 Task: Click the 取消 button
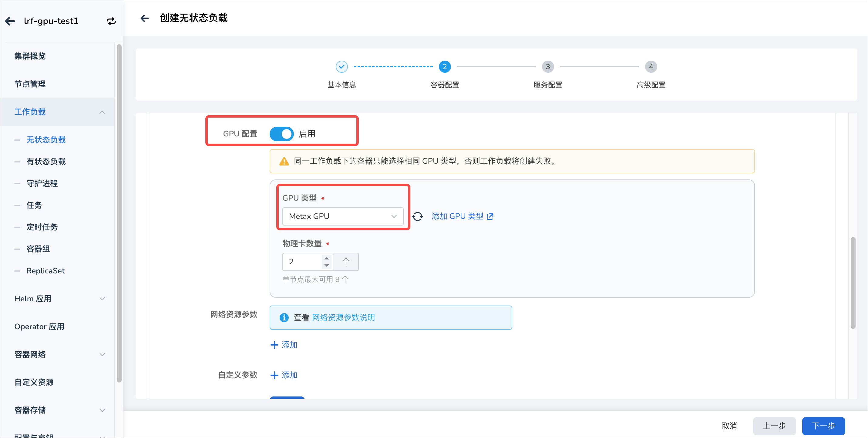(x=729, y=426)
